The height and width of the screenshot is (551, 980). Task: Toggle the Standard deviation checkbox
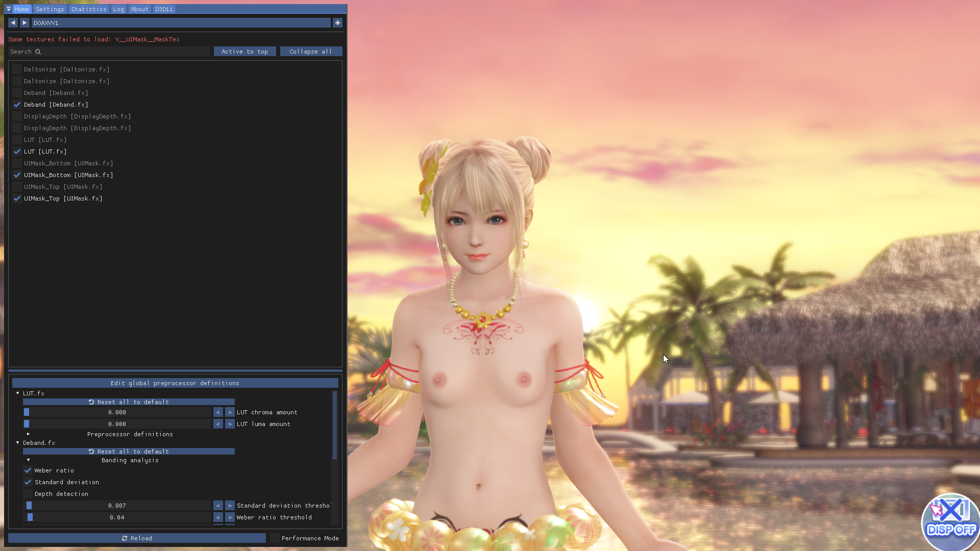[28, 482]
